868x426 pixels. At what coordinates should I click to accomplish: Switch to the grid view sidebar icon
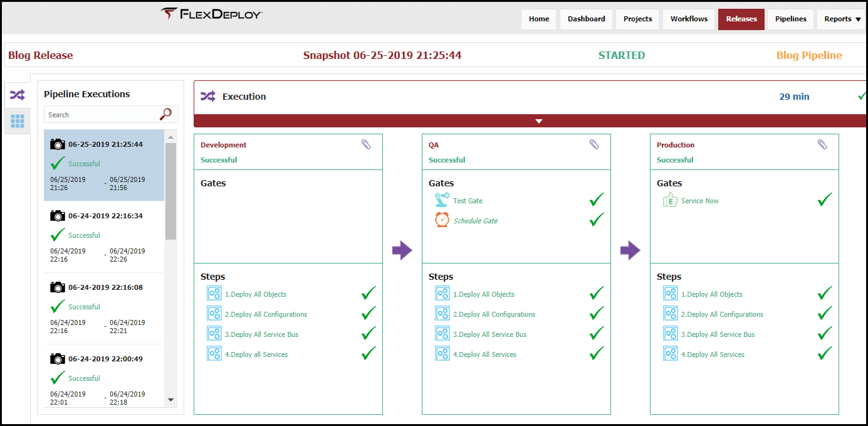tap(18, 121)
